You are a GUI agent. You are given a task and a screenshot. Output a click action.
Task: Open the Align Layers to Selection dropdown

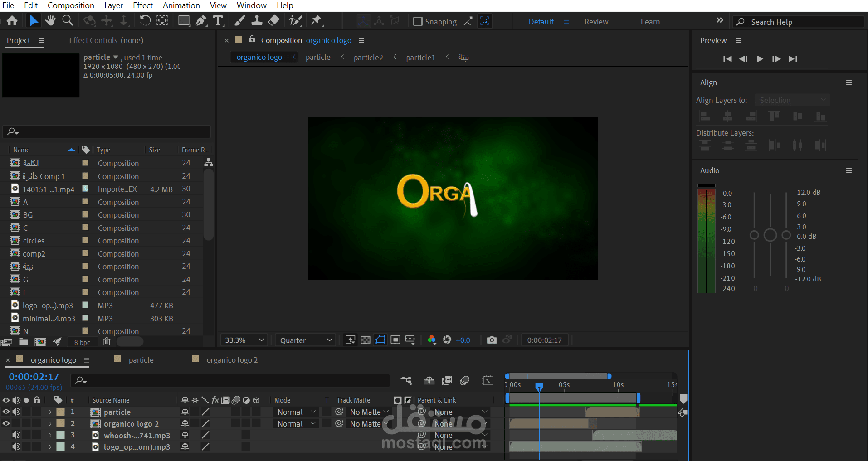[x=792, y=100]
